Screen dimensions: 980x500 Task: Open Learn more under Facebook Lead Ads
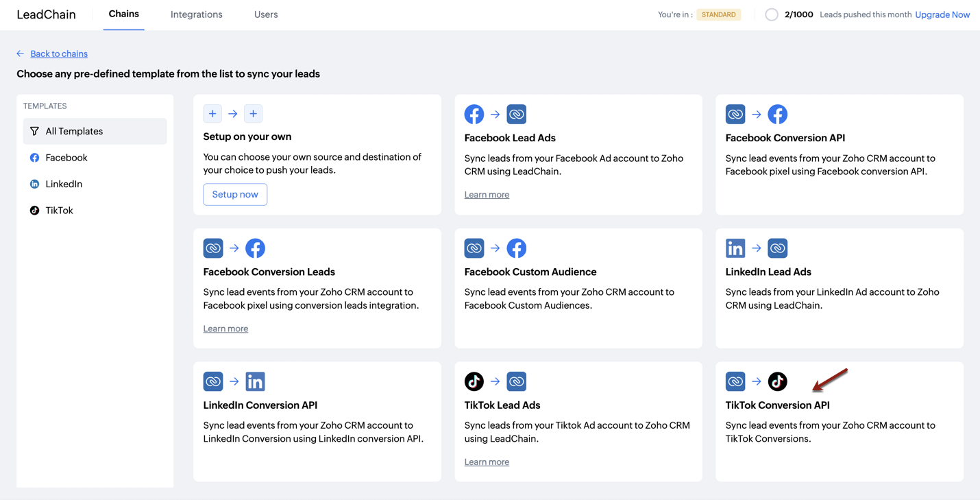(x=487, y=195)
